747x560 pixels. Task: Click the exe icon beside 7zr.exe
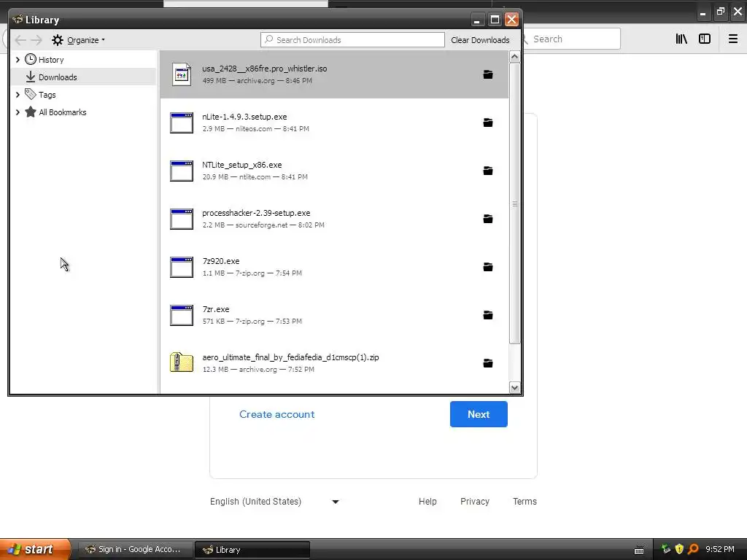182,315
